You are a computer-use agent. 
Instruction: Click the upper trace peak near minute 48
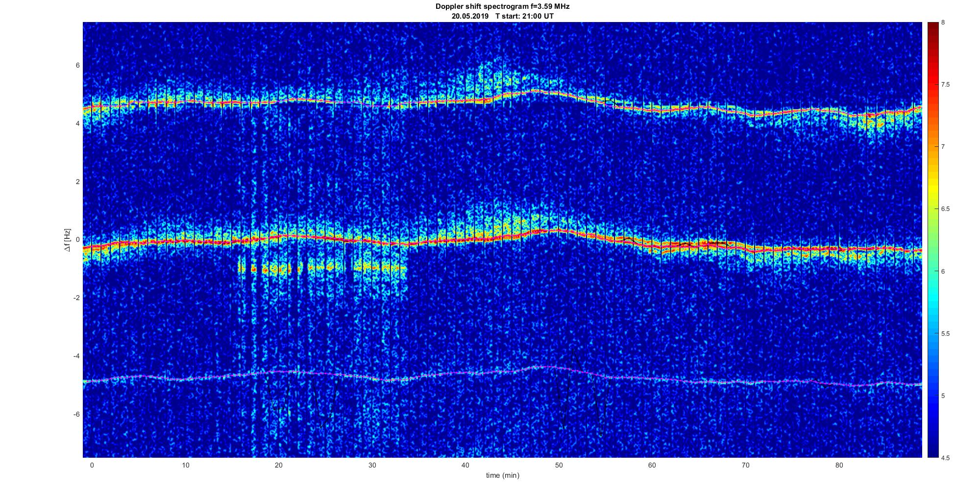pyautogui.click(x=537, y=91)
